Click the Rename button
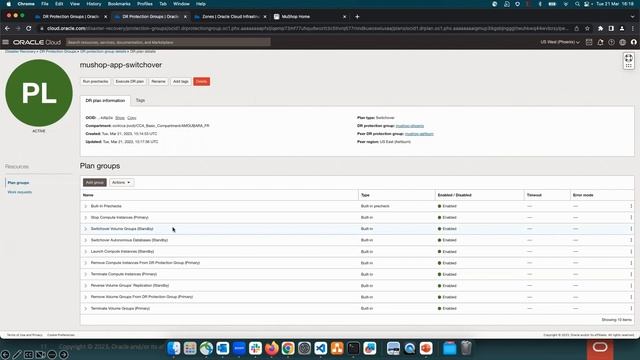640x360 pixels. tap(158, 82)
